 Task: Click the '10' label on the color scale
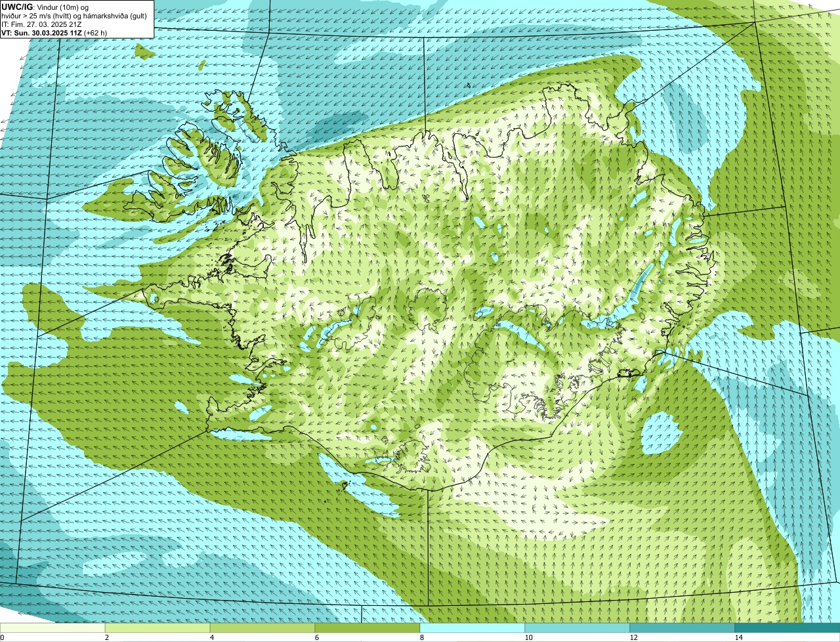pyautogui.click(x=528, y=637)
